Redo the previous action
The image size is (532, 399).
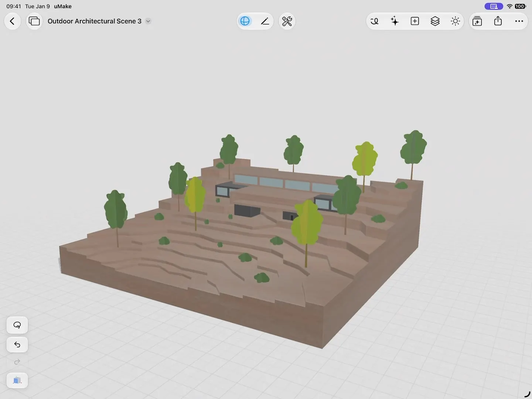[17, 362]
